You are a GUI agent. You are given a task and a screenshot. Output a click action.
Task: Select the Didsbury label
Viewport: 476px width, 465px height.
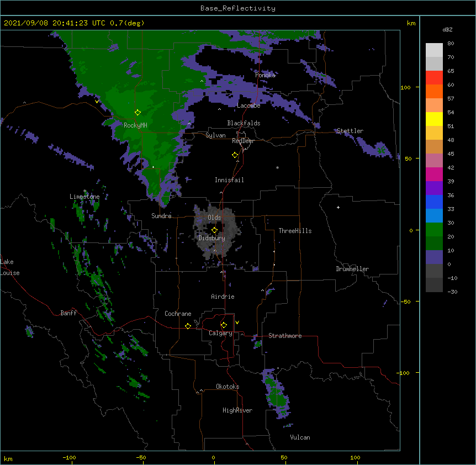212,238
